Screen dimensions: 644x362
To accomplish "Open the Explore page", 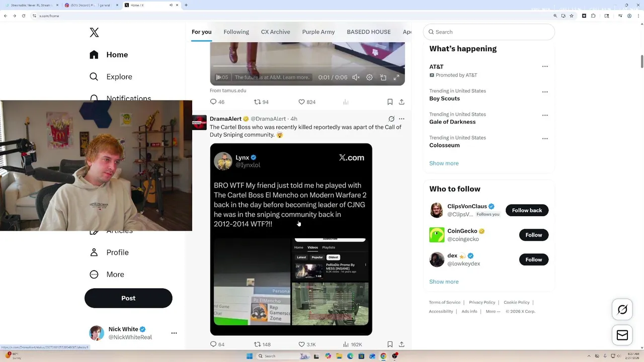I will (x=111, y=77).
